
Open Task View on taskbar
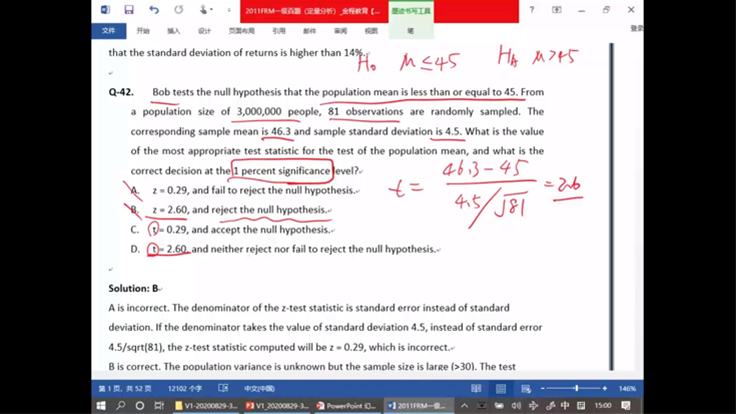(x=159, y=406)
